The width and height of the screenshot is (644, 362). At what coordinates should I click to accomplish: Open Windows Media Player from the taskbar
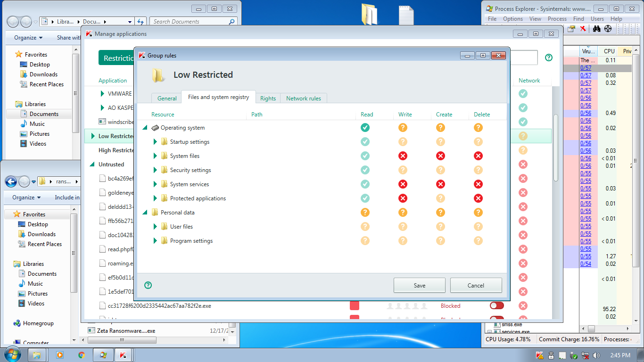pos(59,355)
